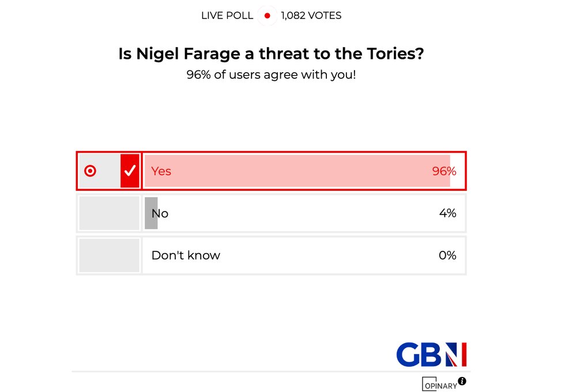This screenshot has width=565, height=392.
Task: Select the gray box beside No
Action: 109,213
